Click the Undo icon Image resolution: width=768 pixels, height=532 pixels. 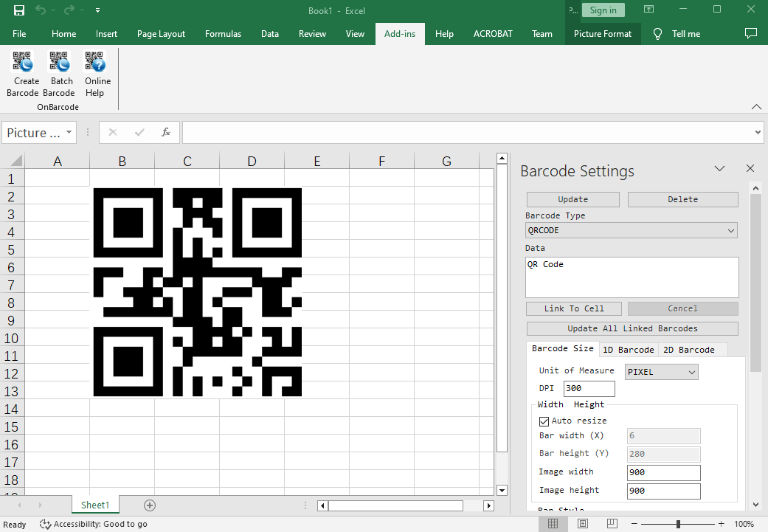tap(41, 10)
